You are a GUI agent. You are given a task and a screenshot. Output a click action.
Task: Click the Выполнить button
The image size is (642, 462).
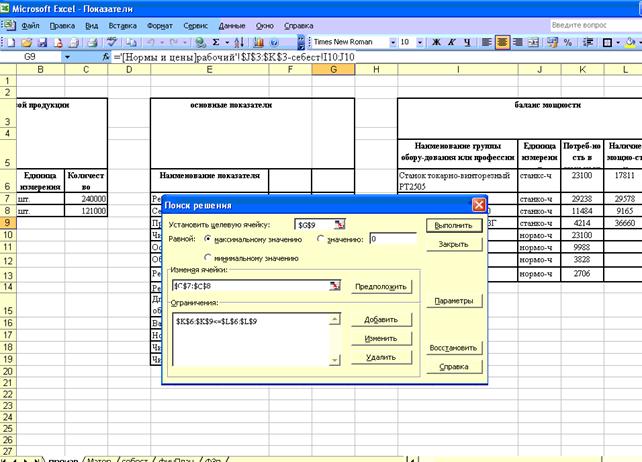click(x=454, y=226)
